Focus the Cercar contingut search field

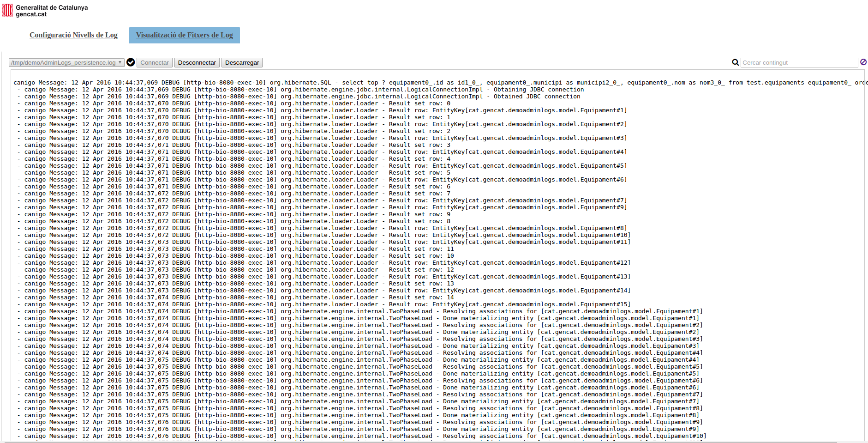pos(799,62)
